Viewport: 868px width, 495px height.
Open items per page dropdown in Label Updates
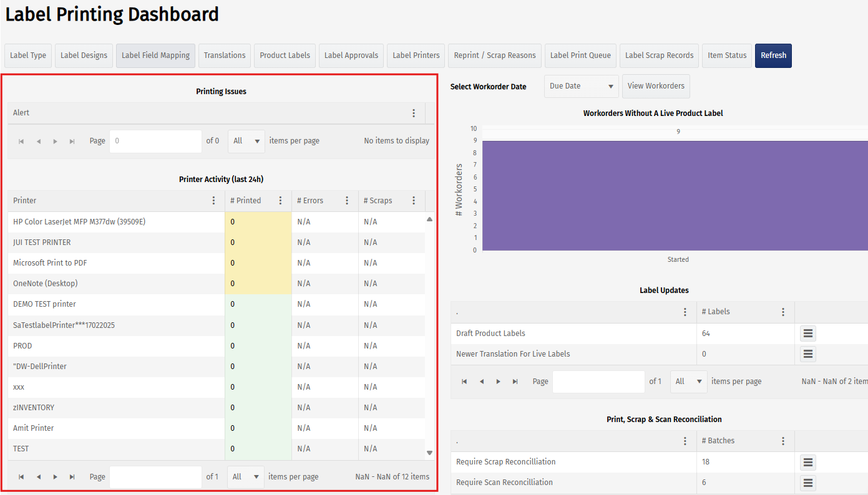(689, 382)
